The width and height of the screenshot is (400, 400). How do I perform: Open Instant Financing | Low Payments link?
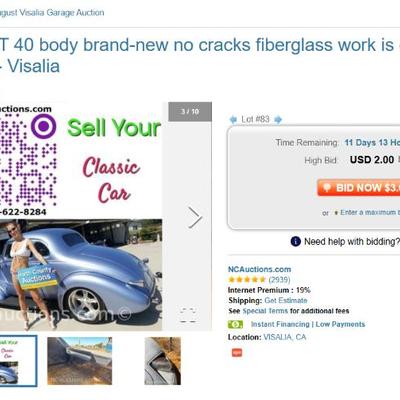(x=308, y=324)
